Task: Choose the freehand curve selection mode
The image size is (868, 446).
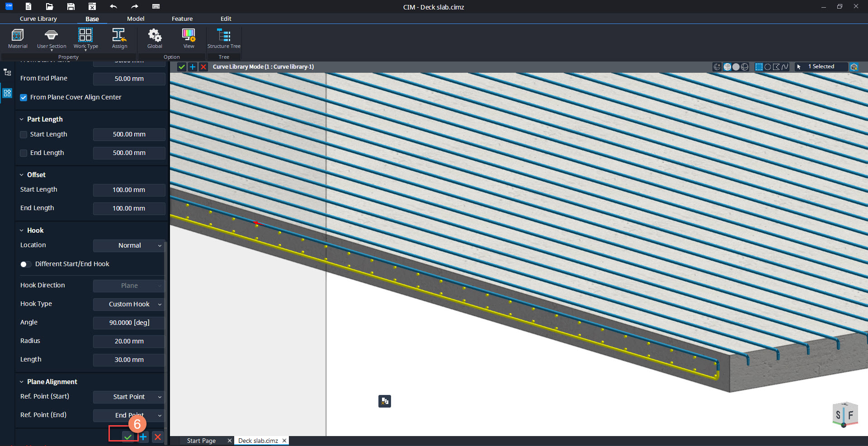Action: point(785,67)
